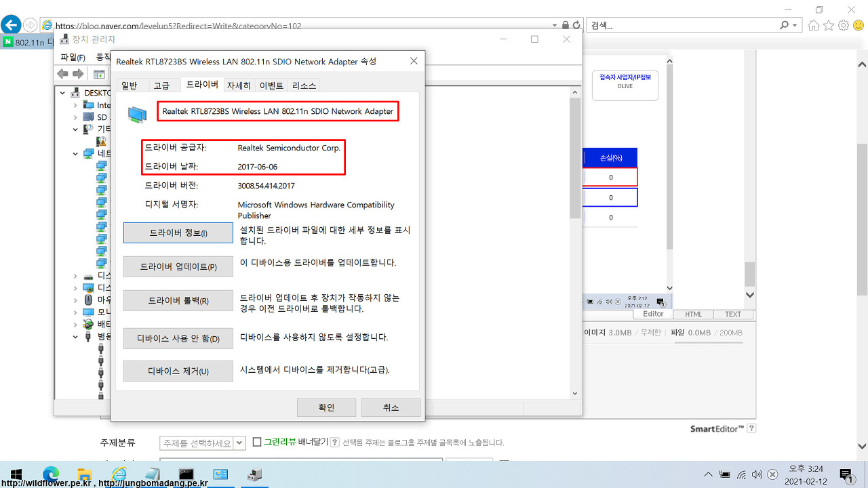Click the IE smiley feedback icon
The width and height of the screenshot is (868, 488).
pyautogui.click(x=859, y=26)
